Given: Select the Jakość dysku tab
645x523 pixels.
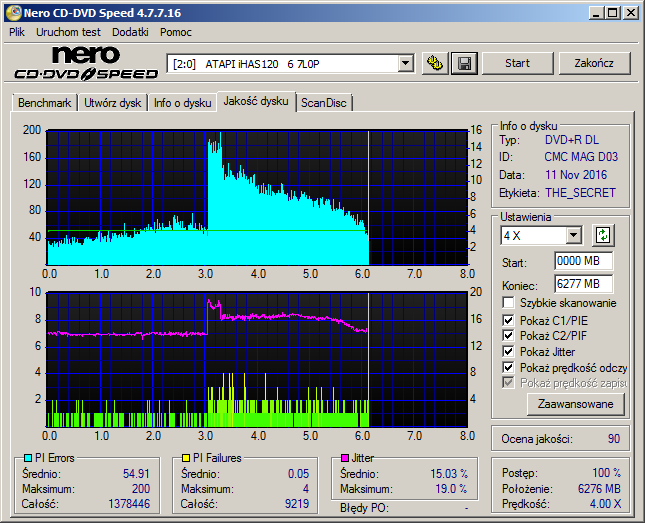Looking at the screenshot, I should pos(256,101).
